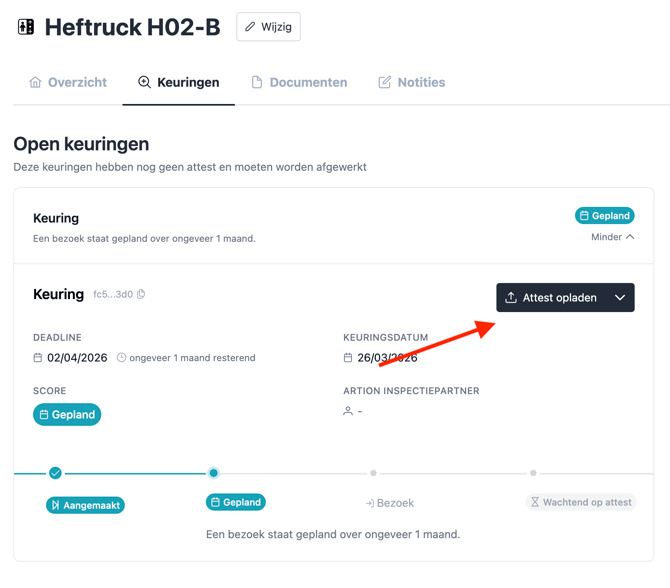Collapse the keuring with Minder
The width and height of the screenshot is (670, 588).
click(612, 237)
